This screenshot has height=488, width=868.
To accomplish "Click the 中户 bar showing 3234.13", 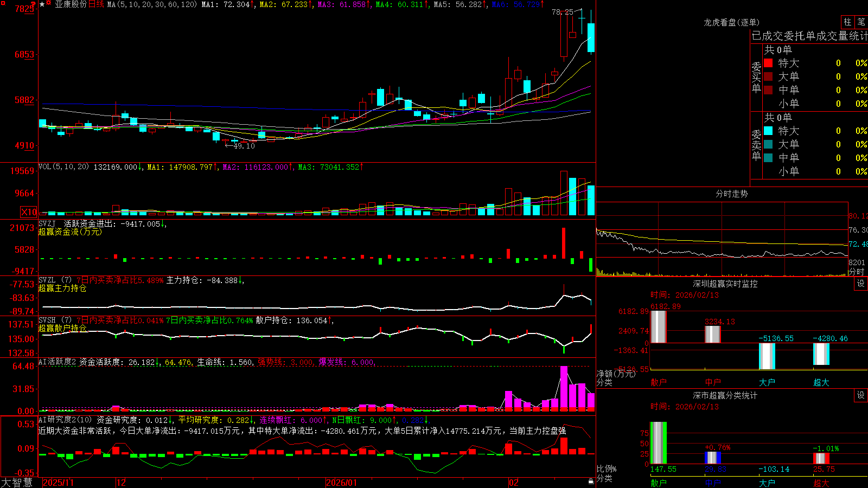I will click(x=713, y=334).
